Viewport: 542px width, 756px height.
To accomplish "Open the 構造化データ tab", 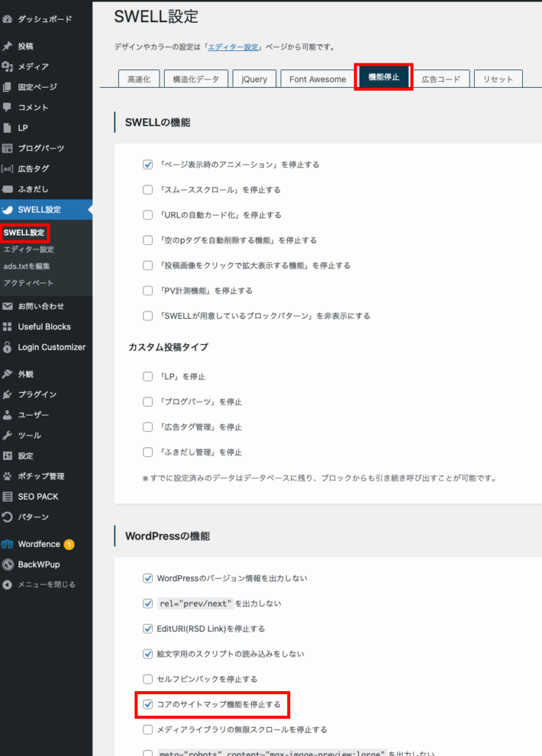I will pyautogui.click(x=196, y=79).
